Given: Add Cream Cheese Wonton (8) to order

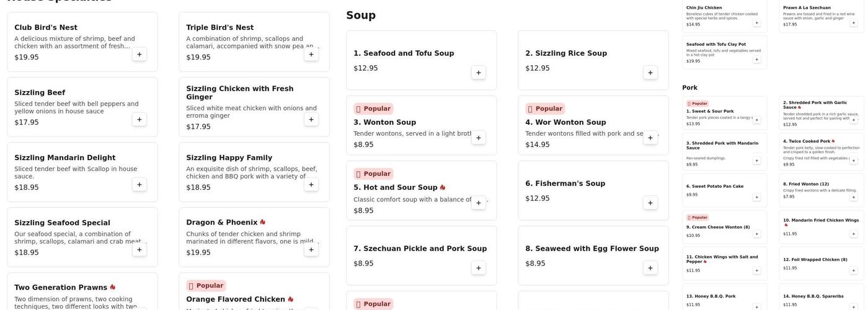Looking at the screenshot, I should click(756, 234).
